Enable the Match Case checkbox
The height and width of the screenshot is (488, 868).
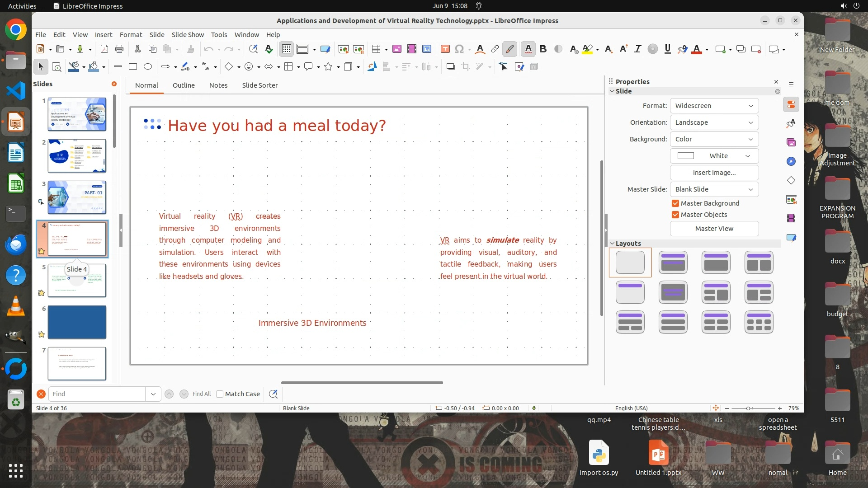[x=220, y=394]
